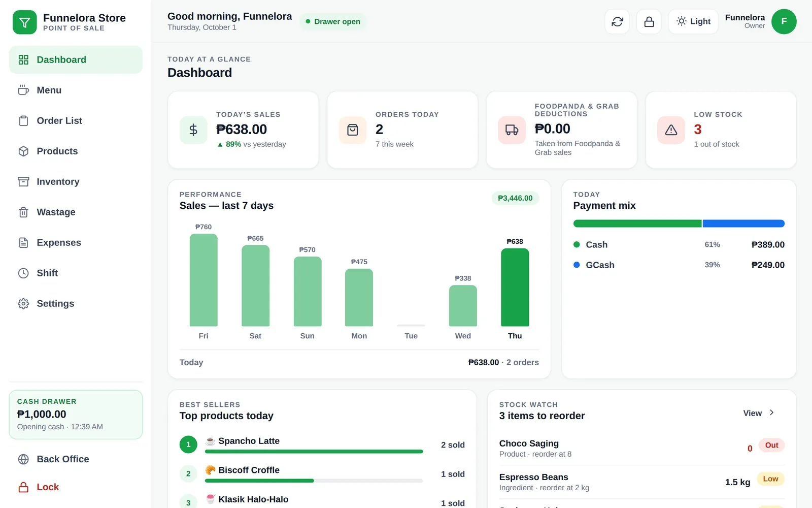Click the Biscoff Croffle progress bar

tap(314, 481)
